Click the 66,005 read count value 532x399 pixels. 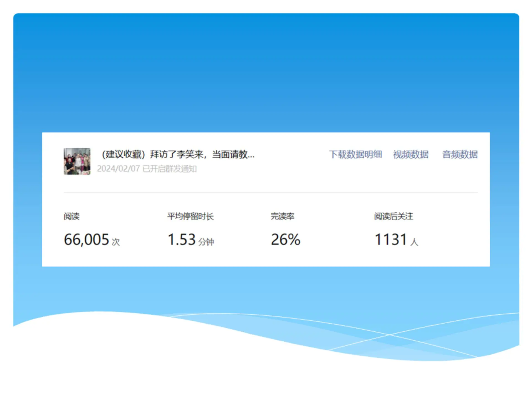click(86, 239)
